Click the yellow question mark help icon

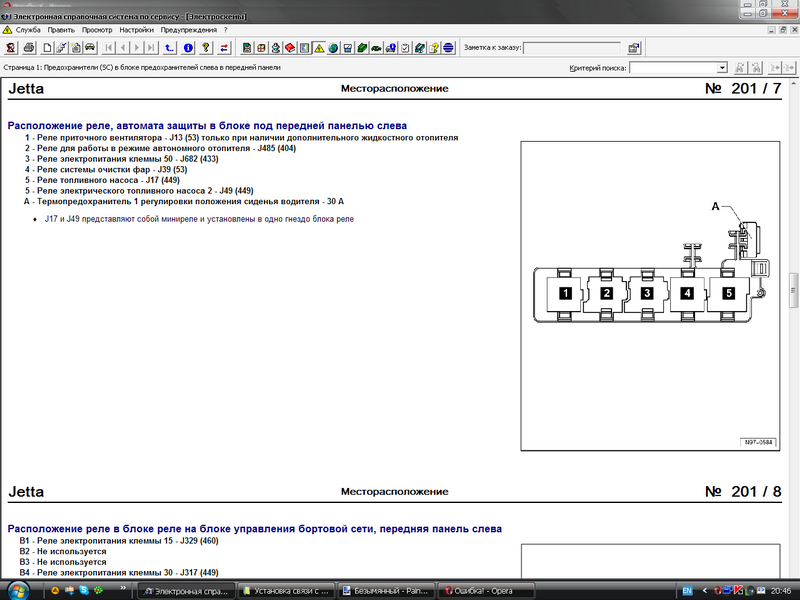point(206,48)
